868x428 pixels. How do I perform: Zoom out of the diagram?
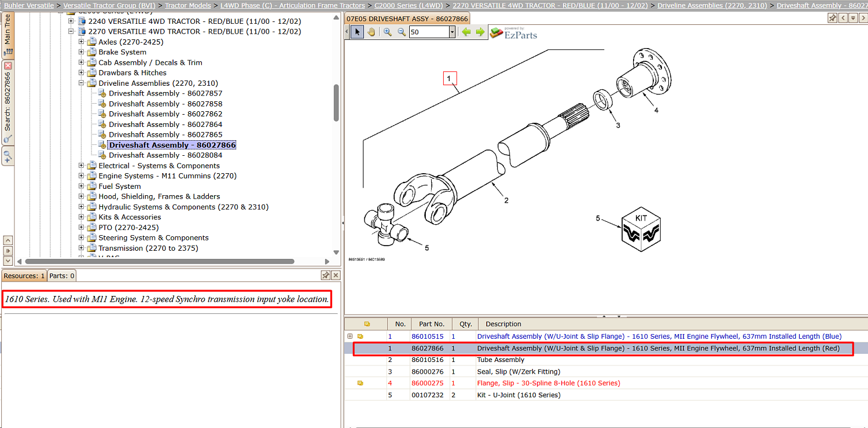[402, 32]
